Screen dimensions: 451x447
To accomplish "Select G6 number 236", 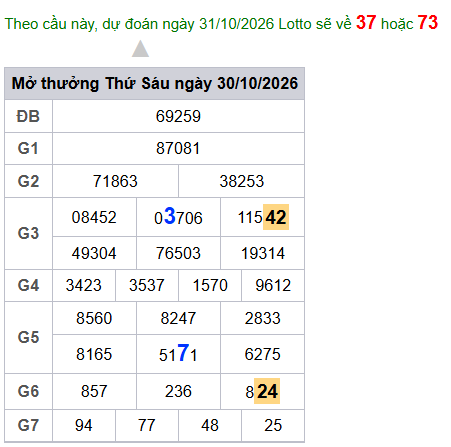I will point(178,391).
